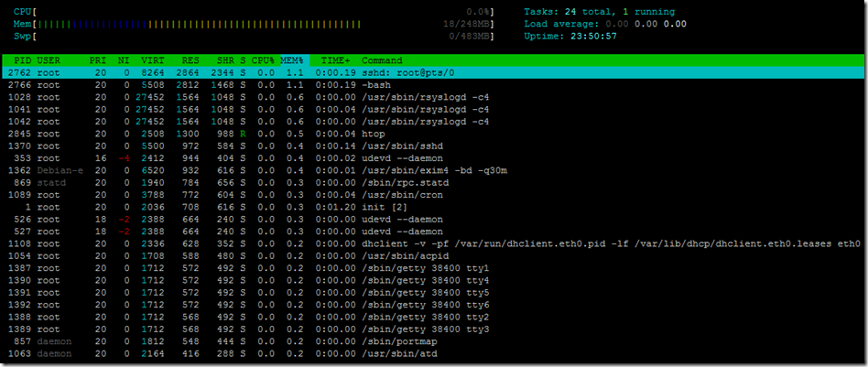Screen dimensions: 868x367
Task: Choose the dhclient eth0 process row
Action: [x=433, y=243]
